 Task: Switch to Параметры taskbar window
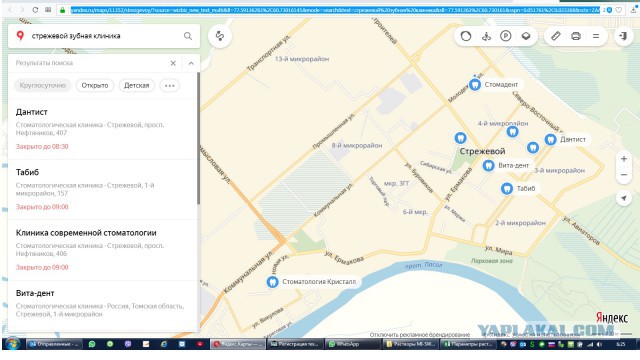(x=469, y=344)
